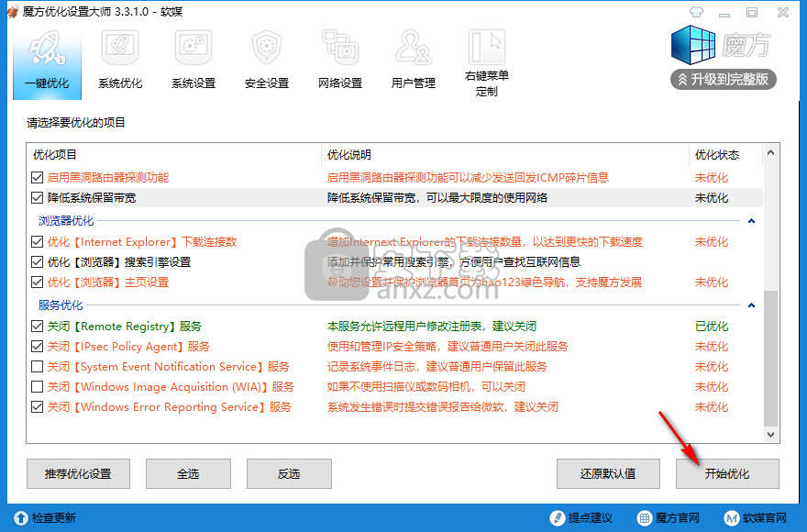807x532 pixels.
Task: Open the 魔方官网 link
Action: pyautogui.click(x=677, y=517)
